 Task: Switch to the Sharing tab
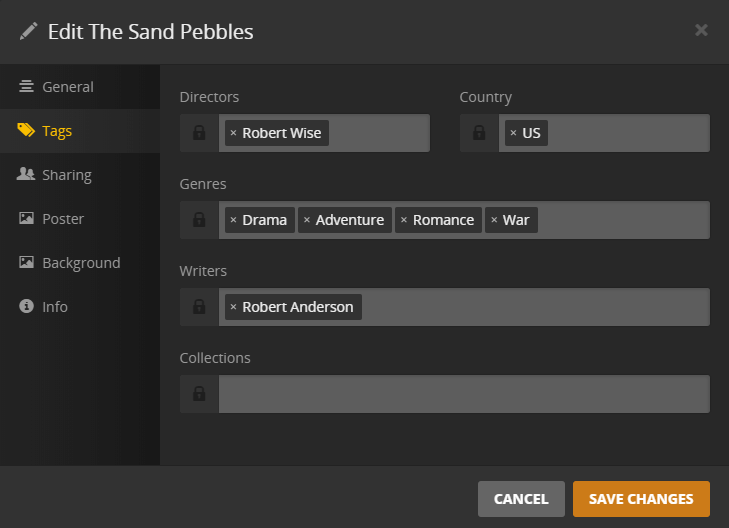pos(66,175)
